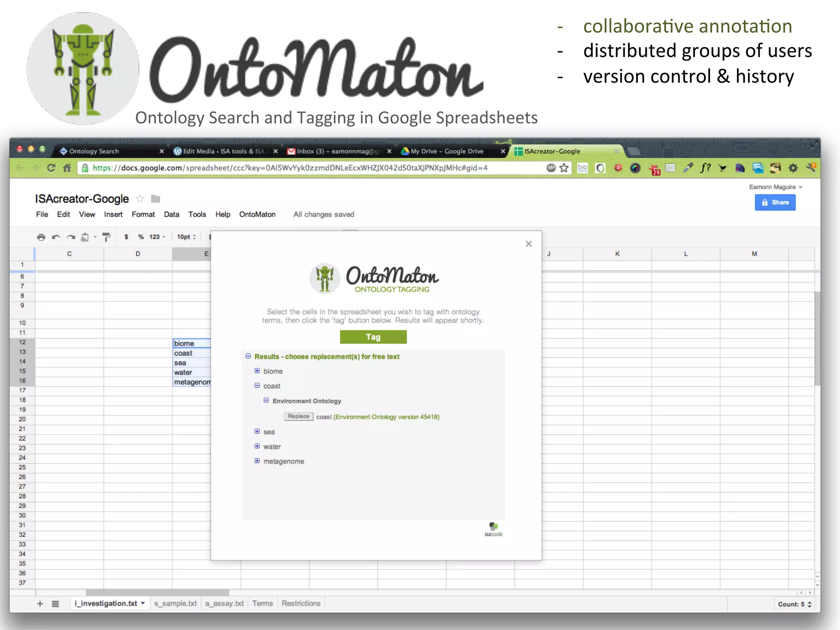Screen dimensions: 840x630
Task: Redo with the toolbar arrow
Action: coord(71,237)
